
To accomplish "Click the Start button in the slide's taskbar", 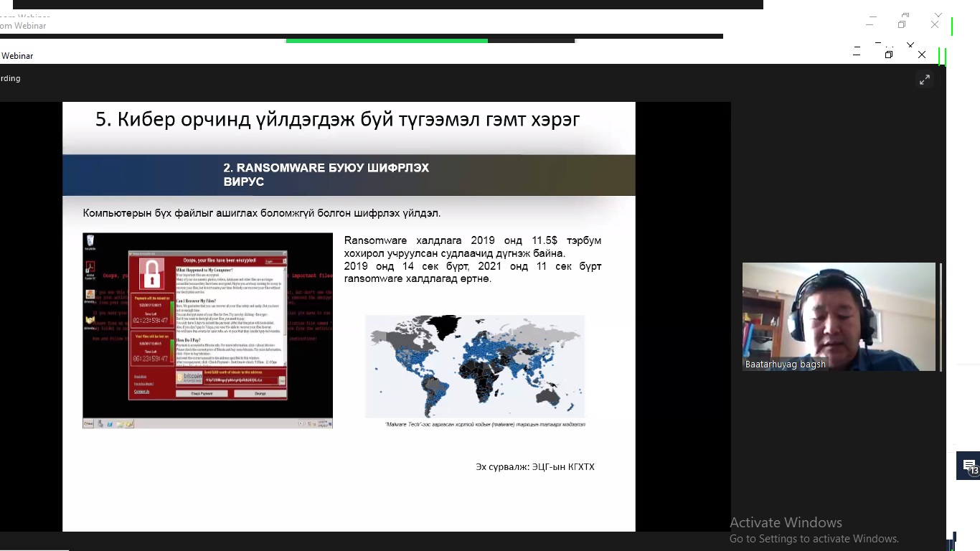I will 88,424.
